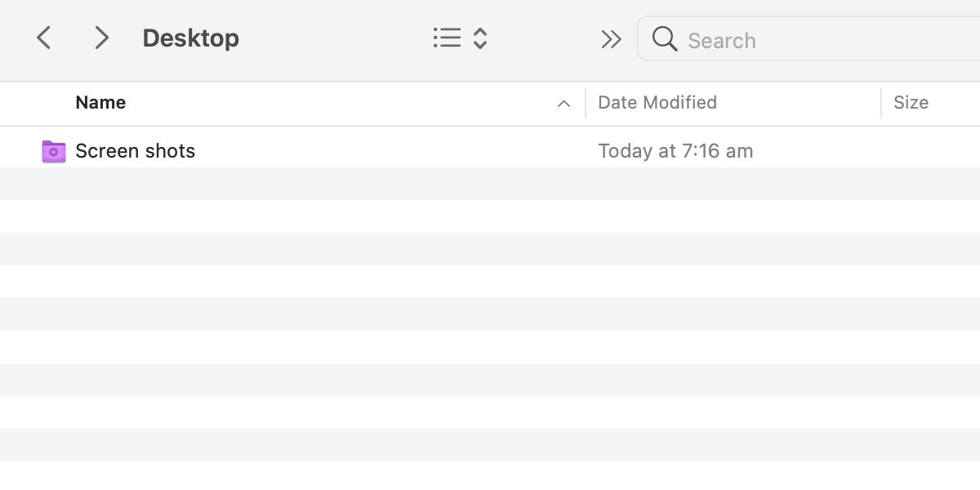The width and height of the screenshot is (980, 490).
Task: Click the purple Screen shots folder icon
Action: pos(54,151)
